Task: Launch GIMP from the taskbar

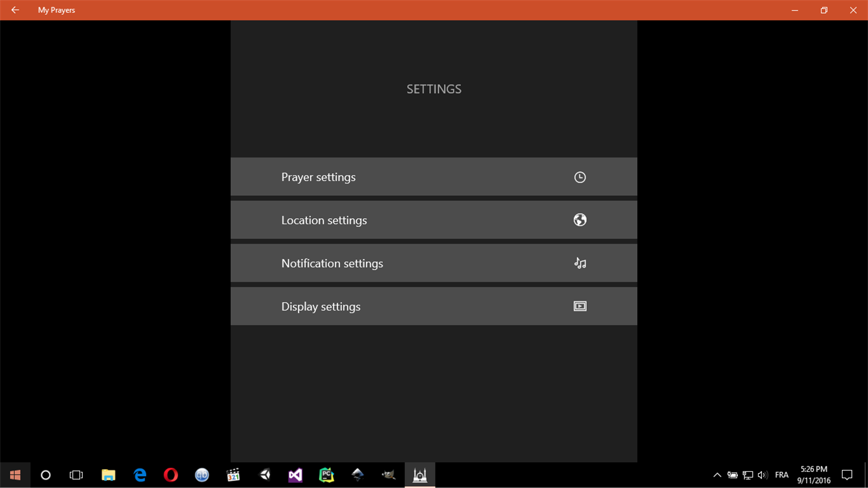Action: point(388,475)
